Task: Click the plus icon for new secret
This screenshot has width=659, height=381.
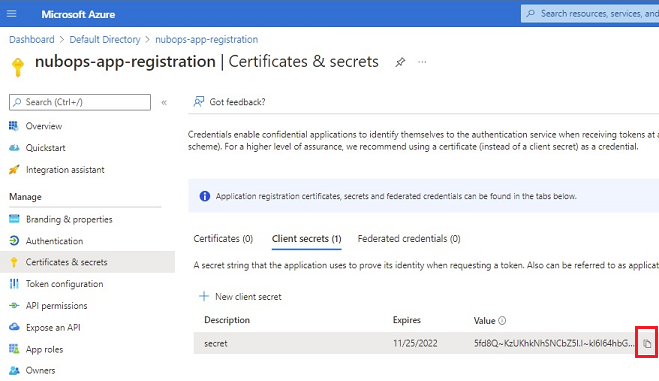Action: pos(204,297)
